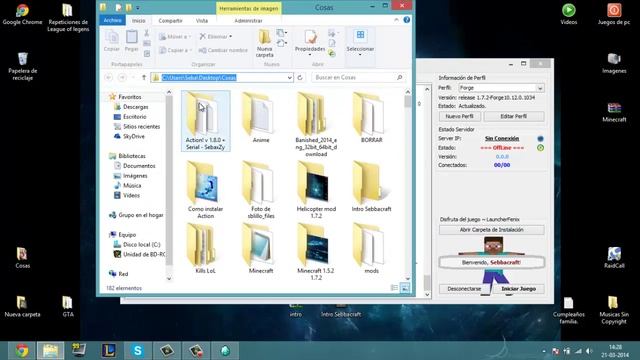The height and width of the screenshot is (360, 640).
Task: Click the Desconectarse button
Action: (464, 289)
